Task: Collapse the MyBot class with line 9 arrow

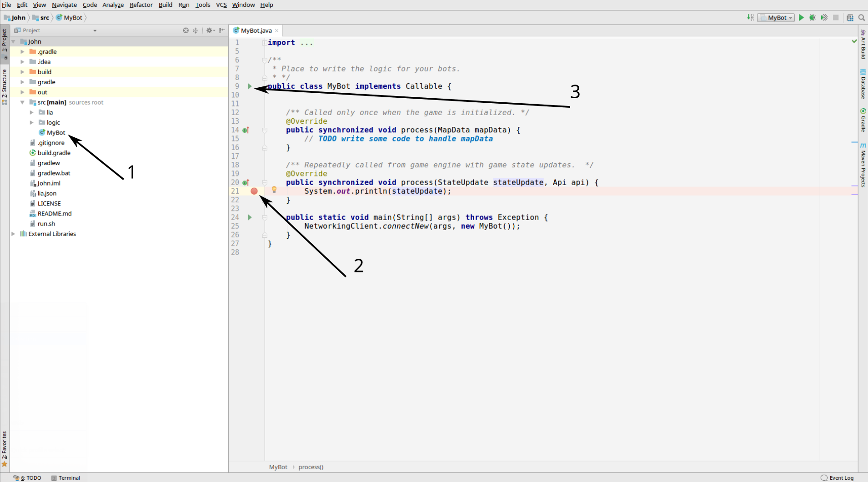Action: [x=249, y=86]
